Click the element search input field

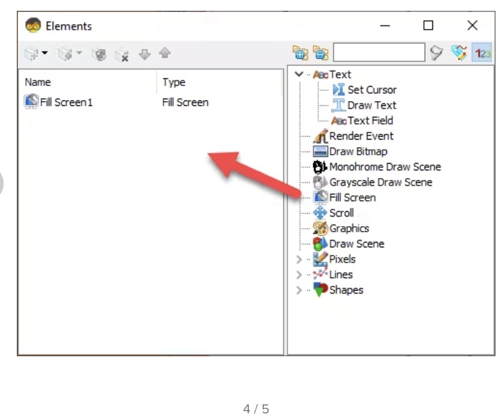[379, 53]
